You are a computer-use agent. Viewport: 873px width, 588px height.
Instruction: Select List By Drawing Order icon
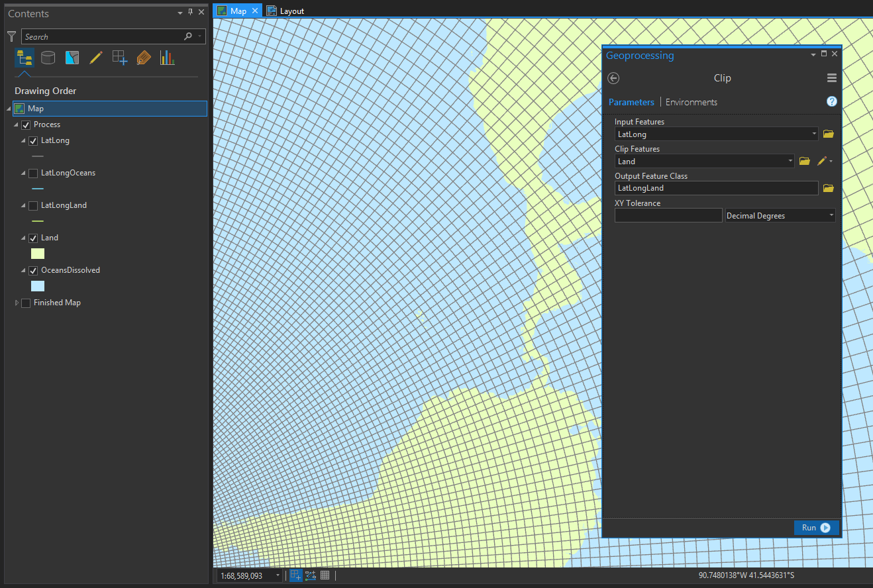pyautogui.click(x=25, y=58)
